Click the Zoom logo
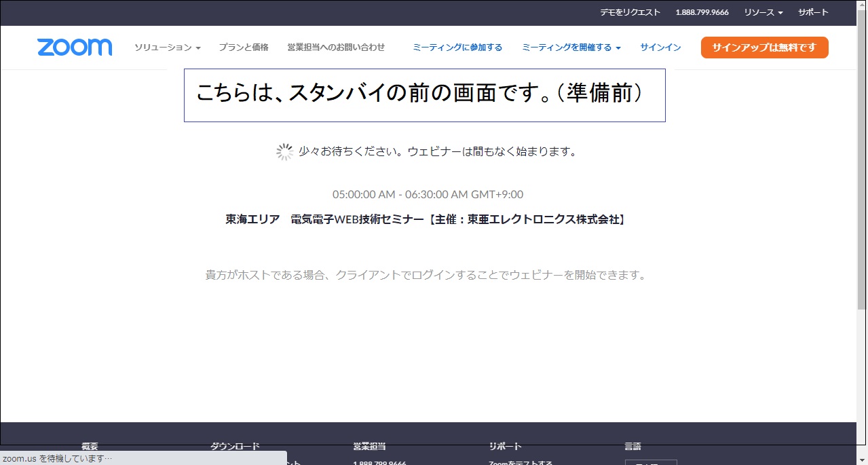This screenshot has height=465, width=868. (x=75, y=48)
